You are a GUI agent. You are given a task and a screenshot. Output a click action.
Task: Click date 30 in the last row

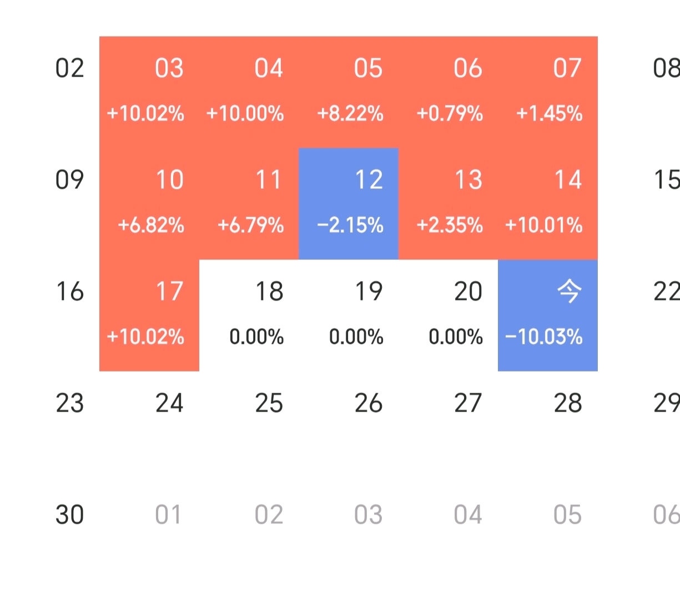69,515
